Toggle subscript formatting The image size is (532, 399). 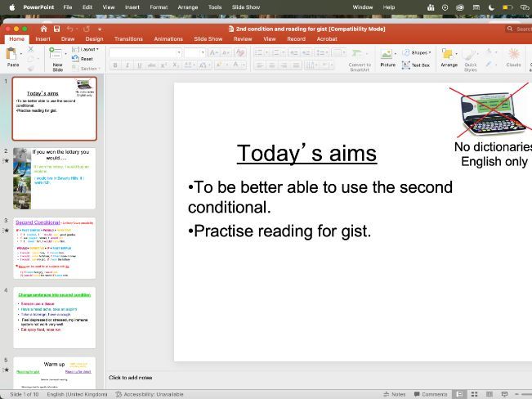[176, 65]
